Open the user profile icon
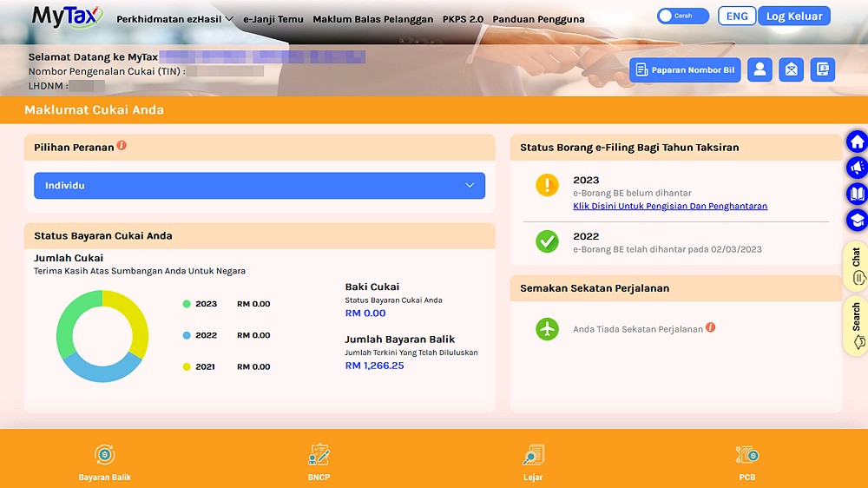 tap(759, 69)
